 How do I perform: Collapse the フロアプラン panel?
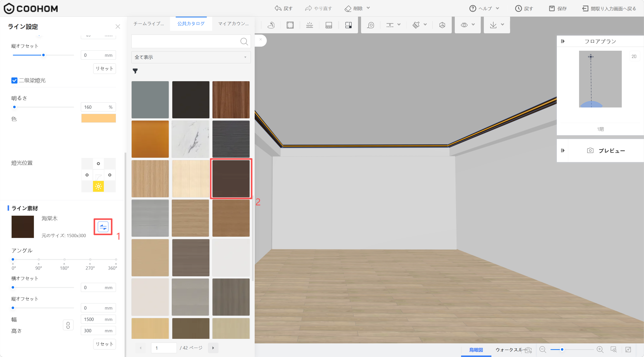point(563,41)
